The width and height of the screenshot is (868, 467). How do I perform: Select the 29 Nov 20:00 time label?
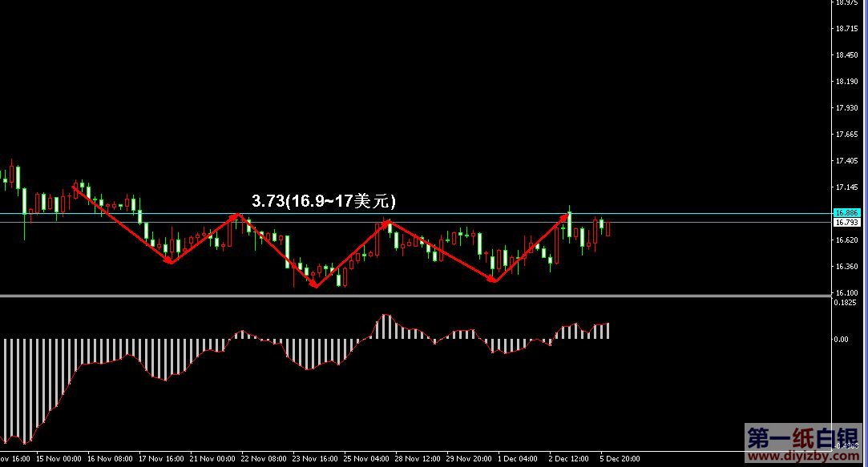pyautogui.click(x=467, y=459)
